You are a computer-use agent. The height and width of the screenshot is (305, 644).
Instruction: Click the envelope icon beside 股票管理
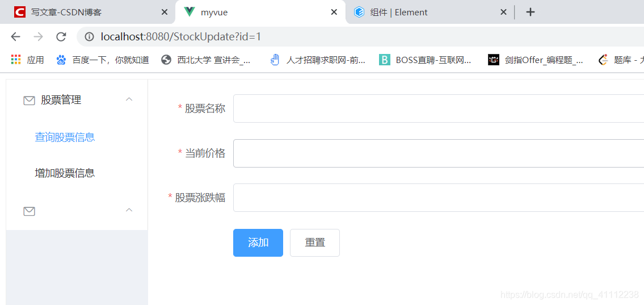[x=29, y=101]
